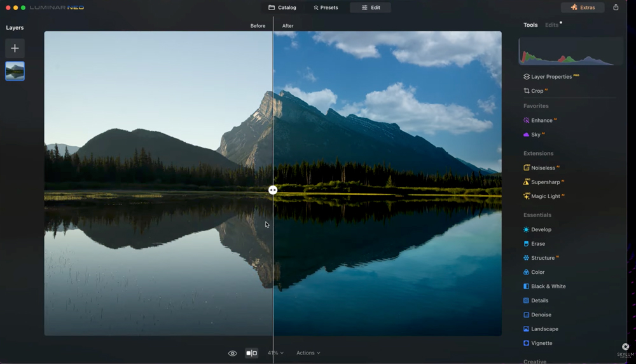The image size is (636, 364).
Task: Select the Black & White tool
Action: (548, 286)
